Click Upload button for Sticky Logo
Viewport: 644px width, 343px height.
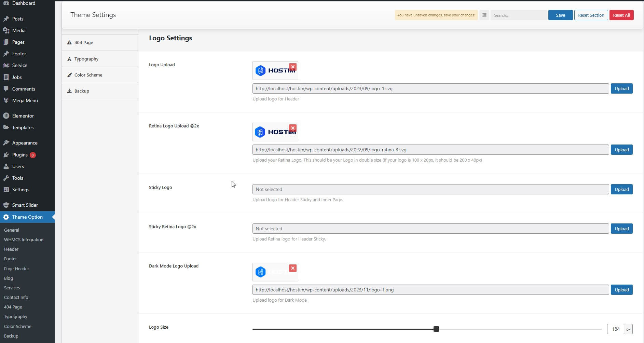tap(621, 189)
